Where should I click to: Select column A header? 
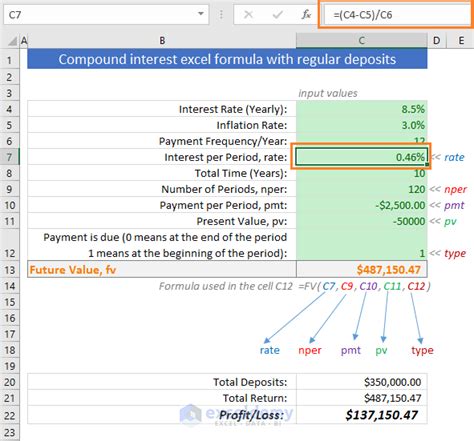coord(24,41)
